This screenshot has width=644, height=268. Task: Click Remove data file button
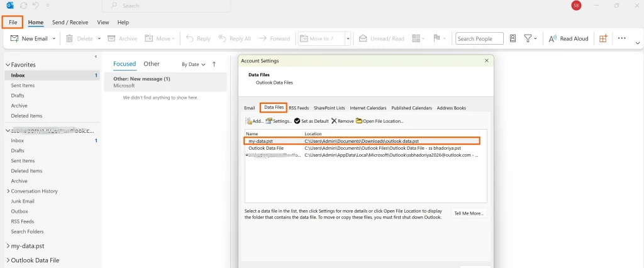343,121
